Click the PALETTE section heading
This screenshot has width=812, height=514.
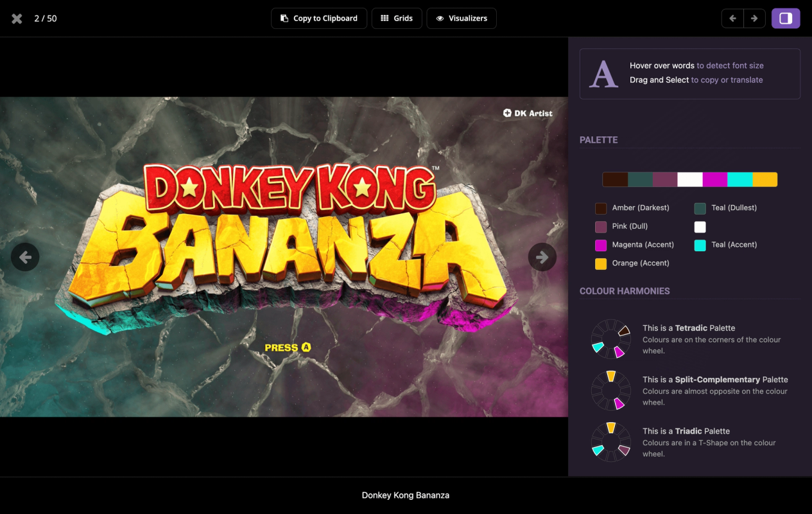click(598, 140)
